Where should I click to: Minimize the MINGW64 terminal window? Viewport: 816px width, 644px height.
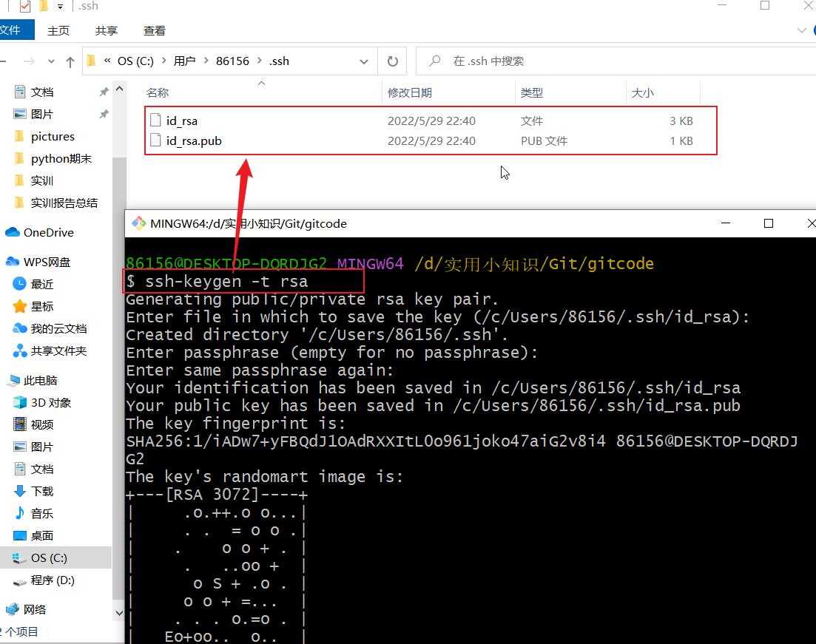[x=726, y=223]
